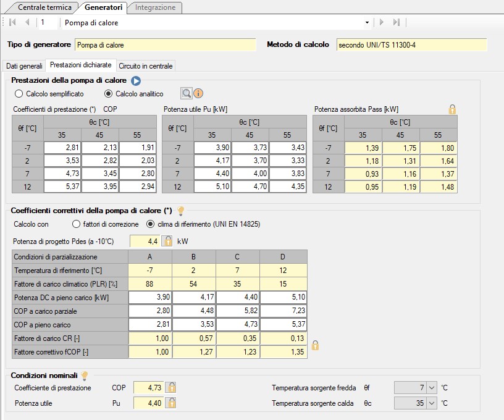Viewport: 504px width, 420px height.
Task: Go to next generator record
Action: coord(382,23)
